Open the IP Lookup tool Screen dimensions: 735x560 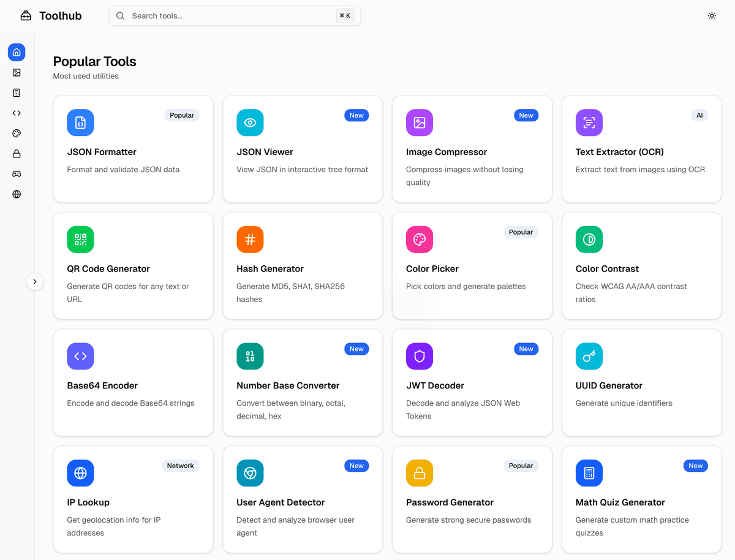[x=133, y=499]
